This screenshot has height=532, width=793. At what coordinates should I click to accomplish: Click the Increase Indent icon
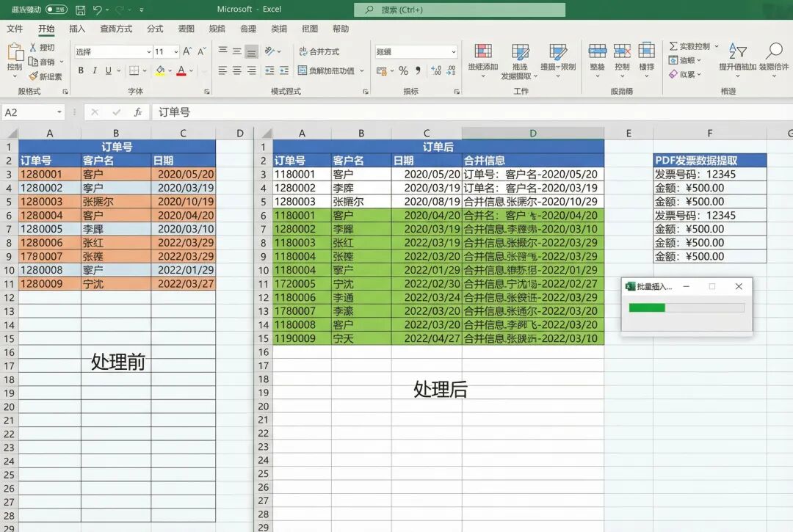pyautogui.click(x=284, y=70)
